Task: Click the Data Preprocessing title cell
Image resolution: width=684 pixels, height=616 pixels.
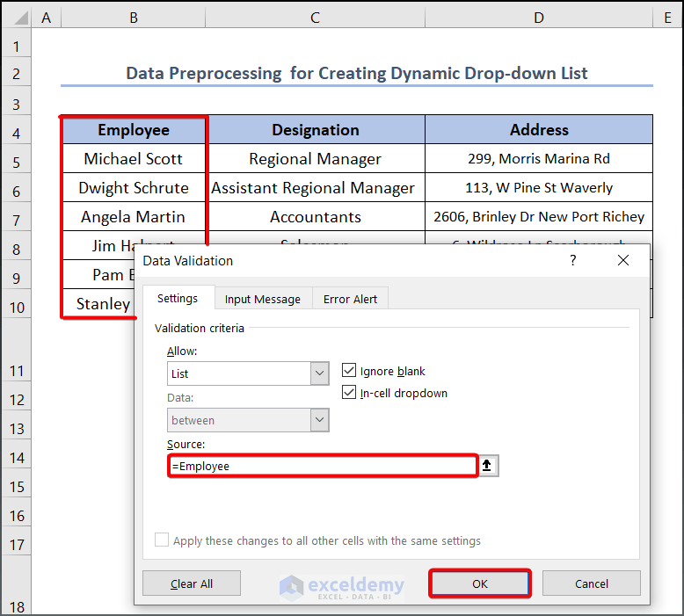Action: (357, 73)
